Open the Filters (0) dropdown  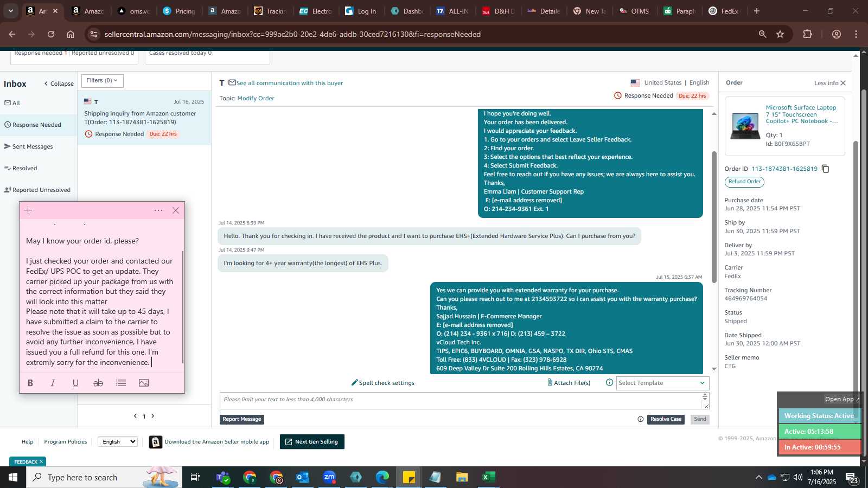tap(103, 81)
